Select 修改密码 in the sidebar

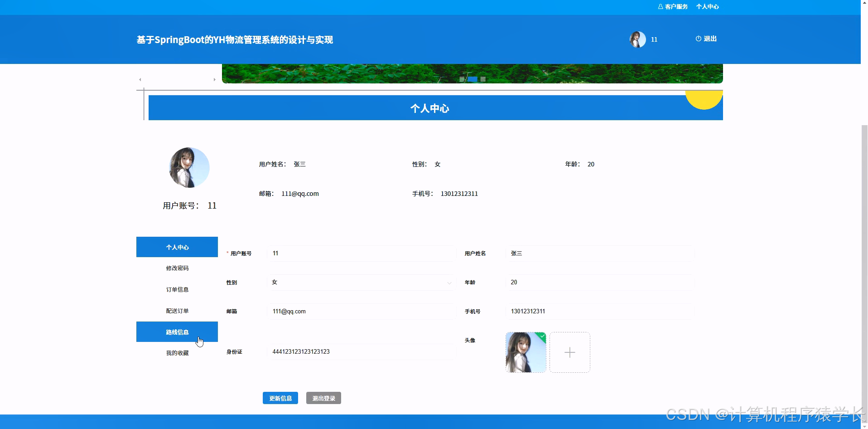point(177,268)
